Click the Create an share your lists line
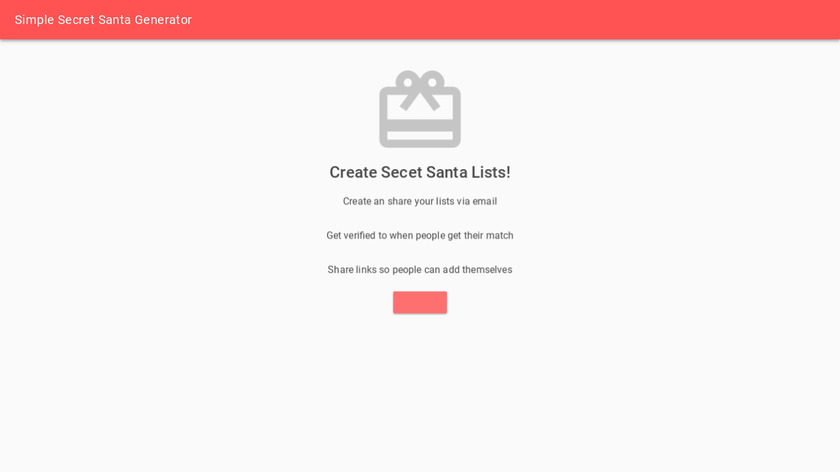Screen dimensions: 840x472 click(x=420, y=201)
